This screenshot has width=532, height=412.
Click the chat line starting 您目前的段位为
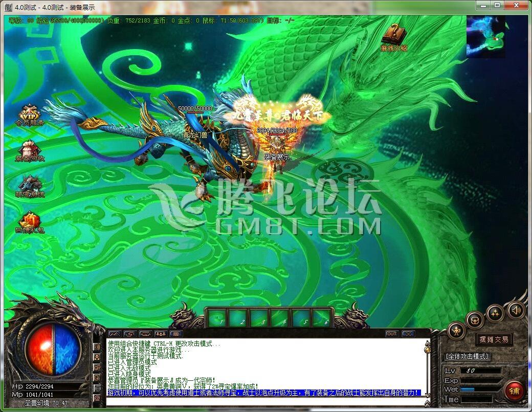[x=183, y=386]
